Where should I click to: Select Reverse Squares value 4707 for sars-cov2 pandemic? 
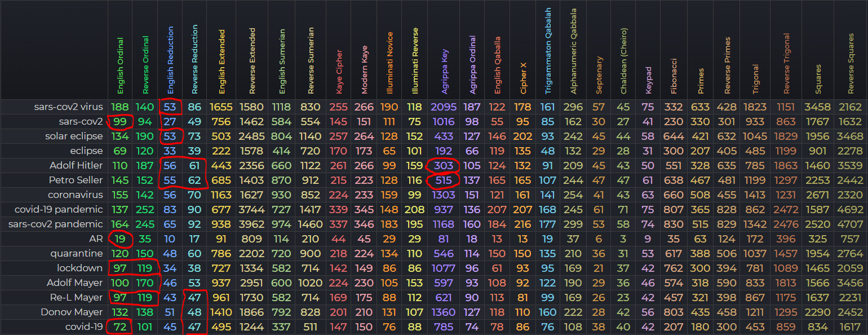850,224
